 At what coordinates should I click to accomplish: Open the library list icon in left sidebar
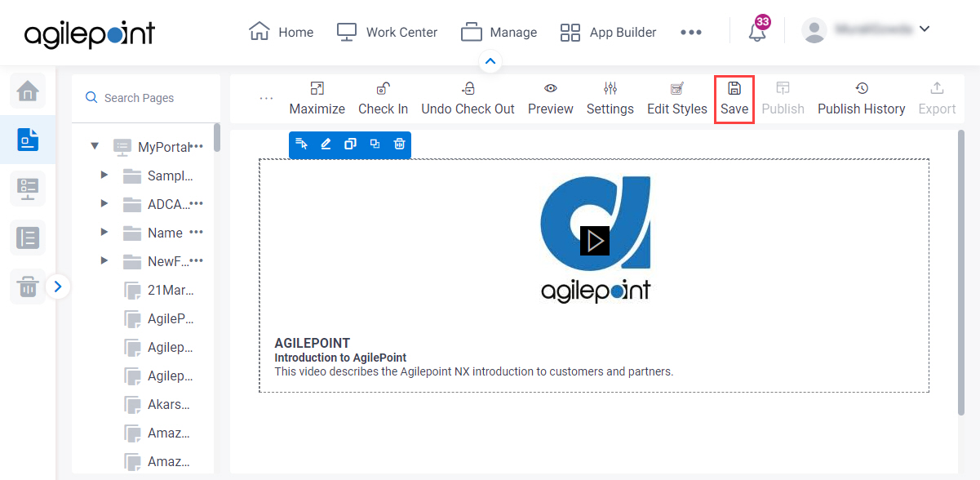click(x=28, y=238)
